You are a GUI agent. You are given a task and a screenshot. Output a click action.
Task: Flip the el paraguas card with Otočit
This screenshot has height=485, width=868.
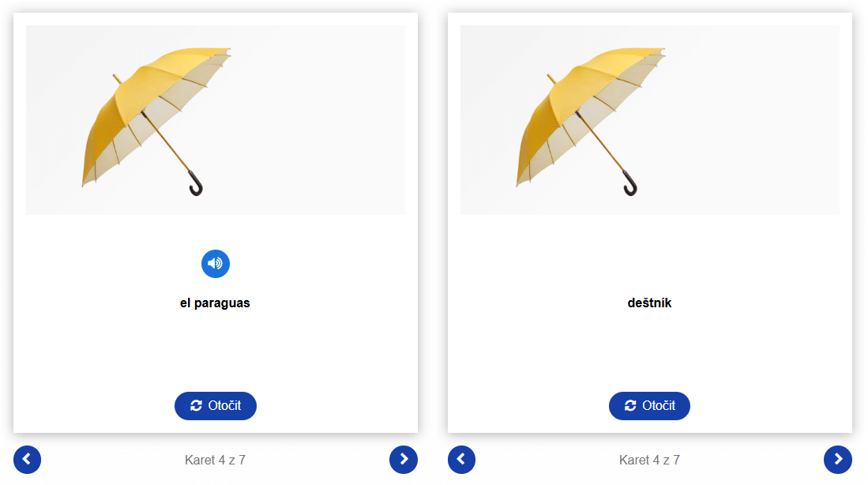[x=216, y=406]
